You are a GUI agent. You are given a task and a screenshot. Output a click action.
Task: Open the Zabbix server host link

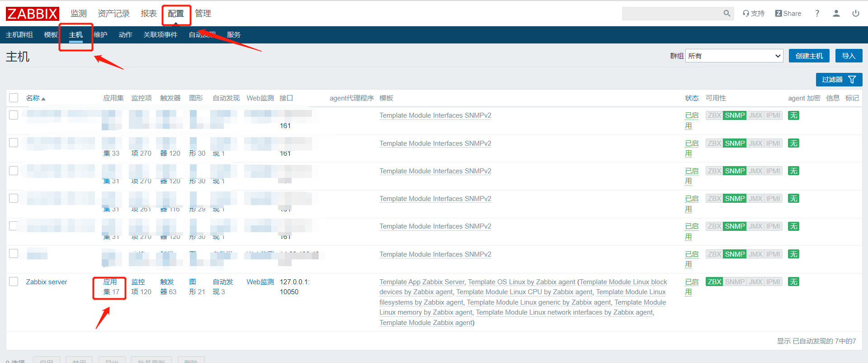click(x=47, y=282)
